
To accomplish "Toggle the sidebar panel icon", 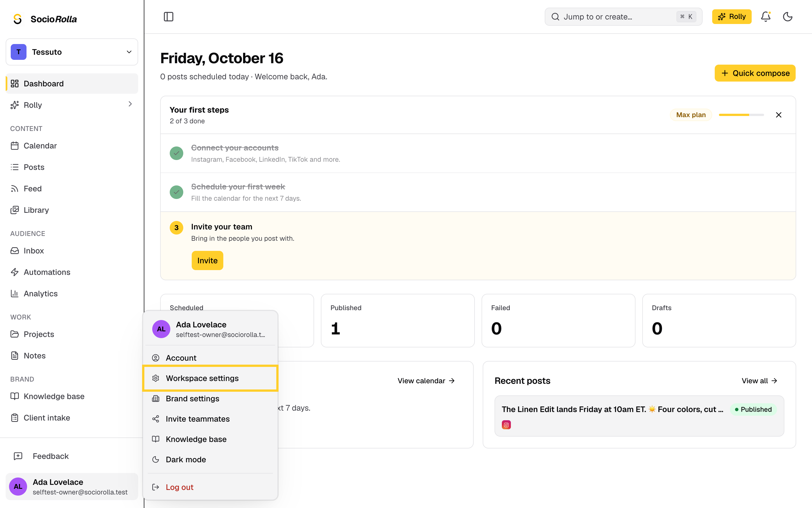I will pos(168,16).
